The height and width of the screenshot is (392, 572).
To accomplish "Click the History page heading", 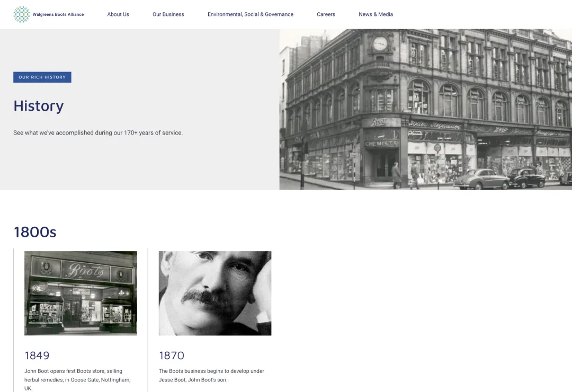I will 39,106.
